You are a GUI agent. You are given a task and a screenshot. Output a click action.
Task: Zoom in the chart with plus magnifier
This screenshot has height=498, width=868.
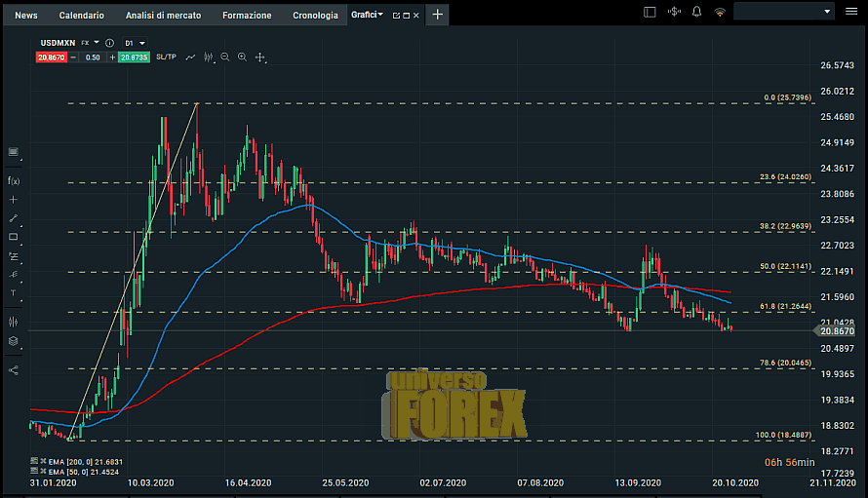pos(242,57)
